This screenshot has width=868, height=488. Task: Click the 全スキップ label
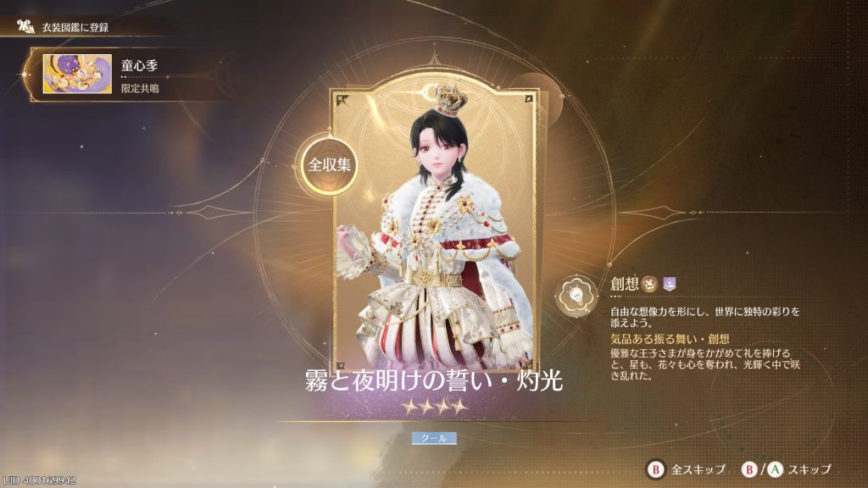(x=698, y=469)
